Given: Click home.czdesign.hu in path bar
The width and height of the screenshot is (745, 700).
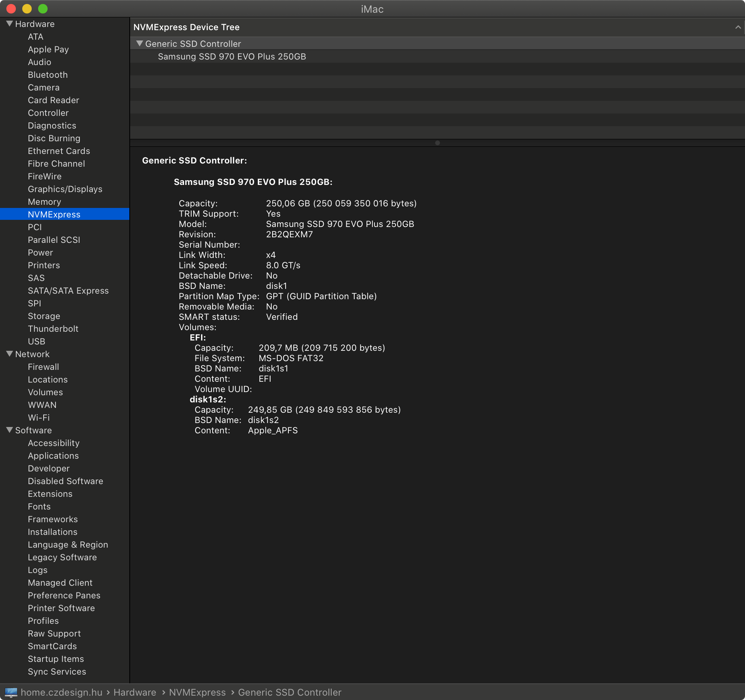Looking at the screenshot, I should (x=61, y=692).
